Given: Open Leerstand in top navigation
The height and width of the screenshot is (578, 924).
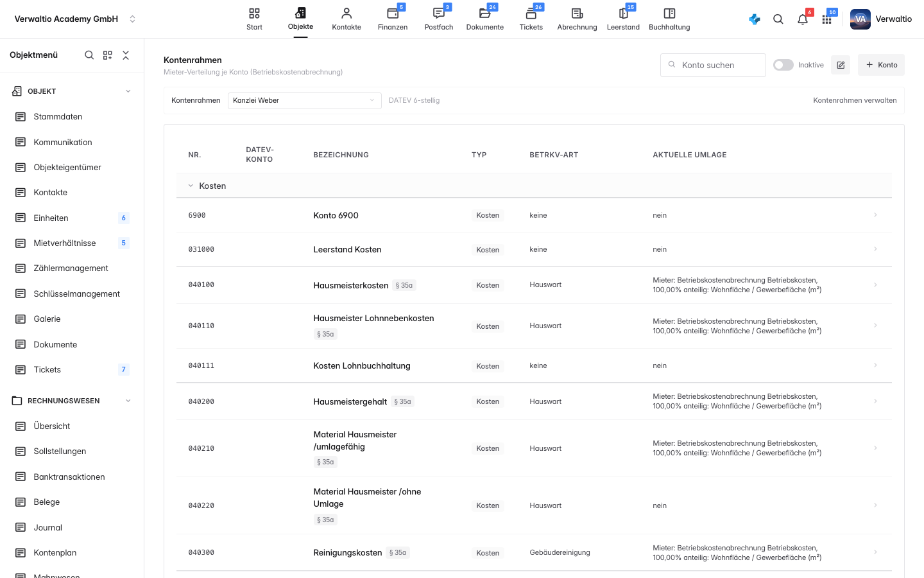Looking at the screenshot, I should tap(623, 19).
